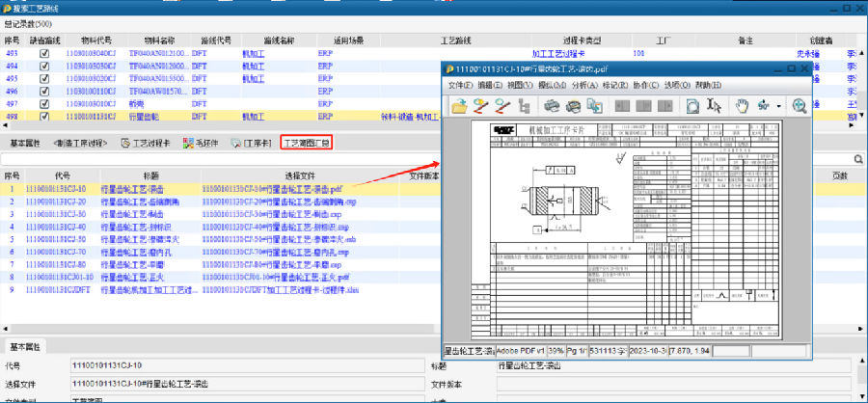Click the zoom-in magnifier icon
The image size is (868, 403).
pyautogui.click(x=800, y=105)
